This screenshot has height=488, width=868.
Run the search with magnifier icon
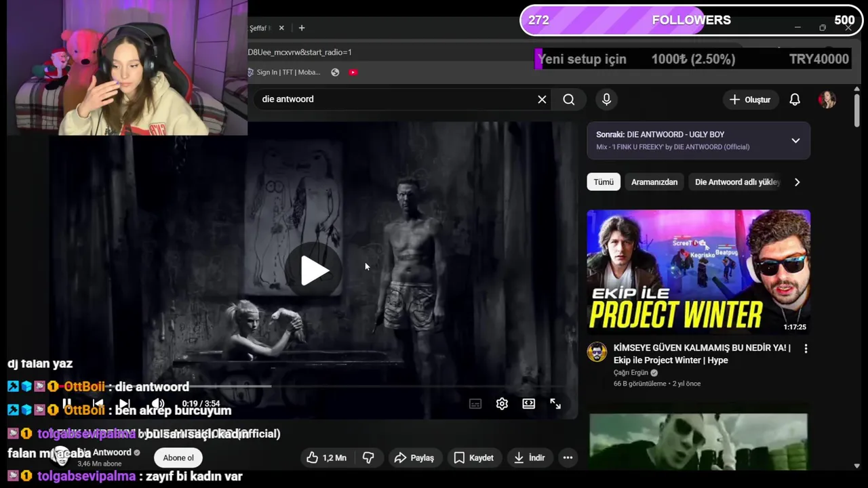pos(569,100)
